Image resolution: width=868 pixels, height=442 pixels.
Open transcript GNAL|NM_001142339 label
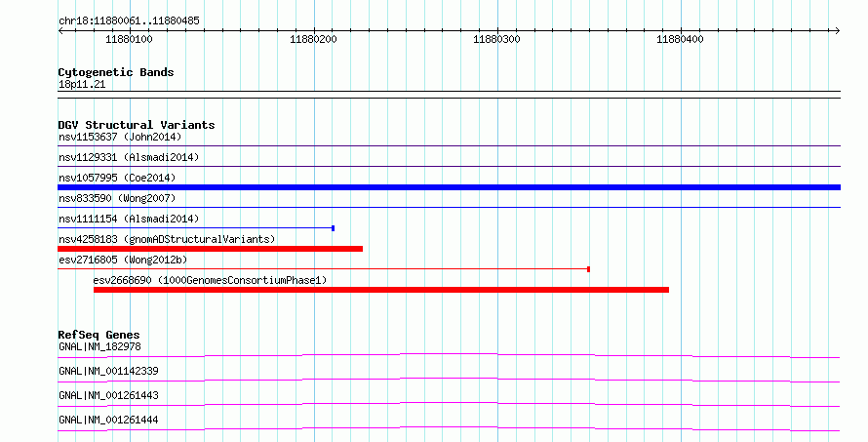(108, 371)
